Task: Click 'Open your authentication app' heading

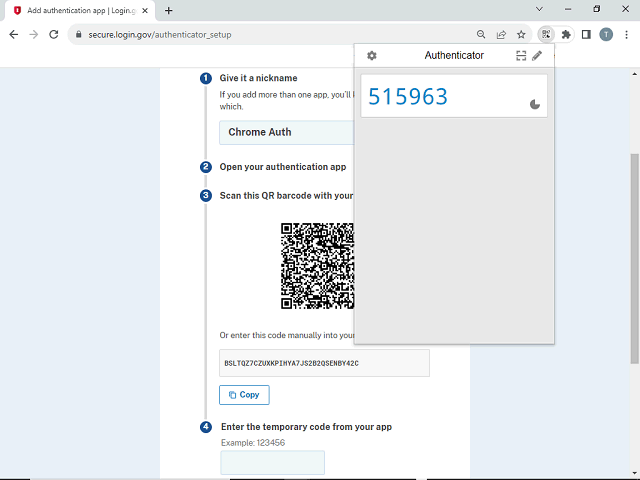Action: click(283, 167)
